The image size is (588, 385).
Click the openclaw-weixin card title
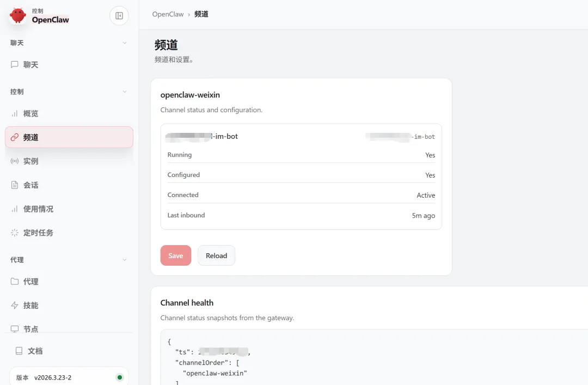point(190,95)
